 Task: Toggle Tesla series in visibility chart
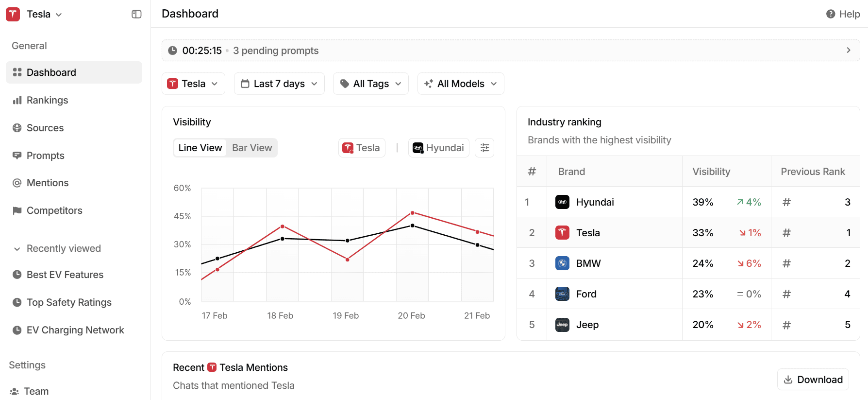pos(362,148)
